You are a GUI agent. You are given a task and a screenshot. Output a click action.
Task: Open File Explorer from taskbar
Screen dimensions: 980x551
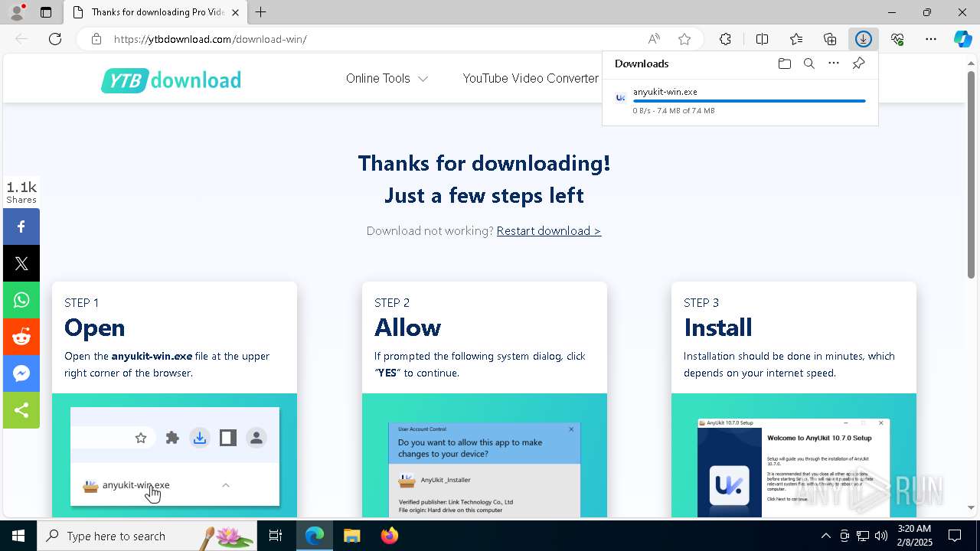click(351, 536)
